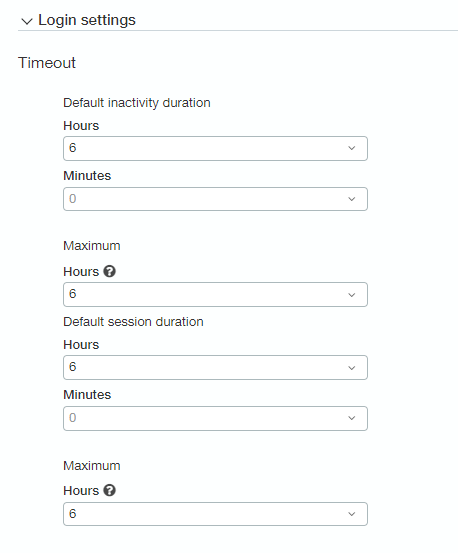The height and width of the screenshot is (553, 458).
Task: Open inactivity Maximum Hours dropdown
Action: point(215,294)
